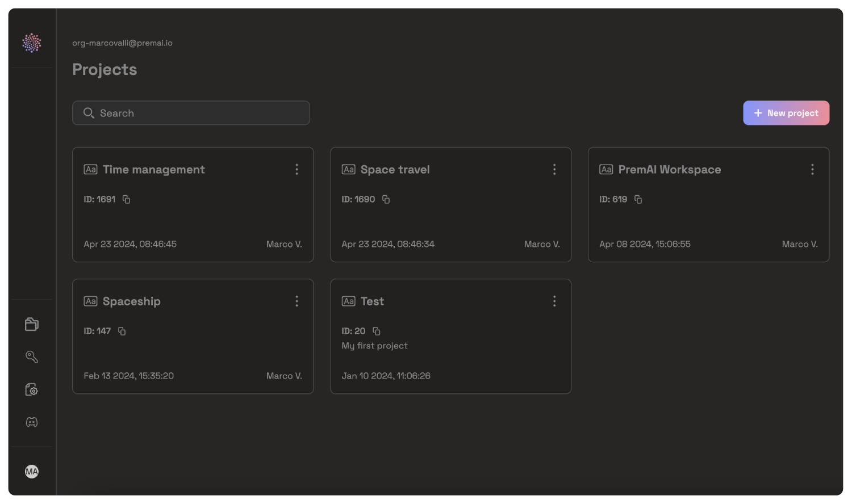Copy the Space travel project ID 1690

(x=386, y=199)
